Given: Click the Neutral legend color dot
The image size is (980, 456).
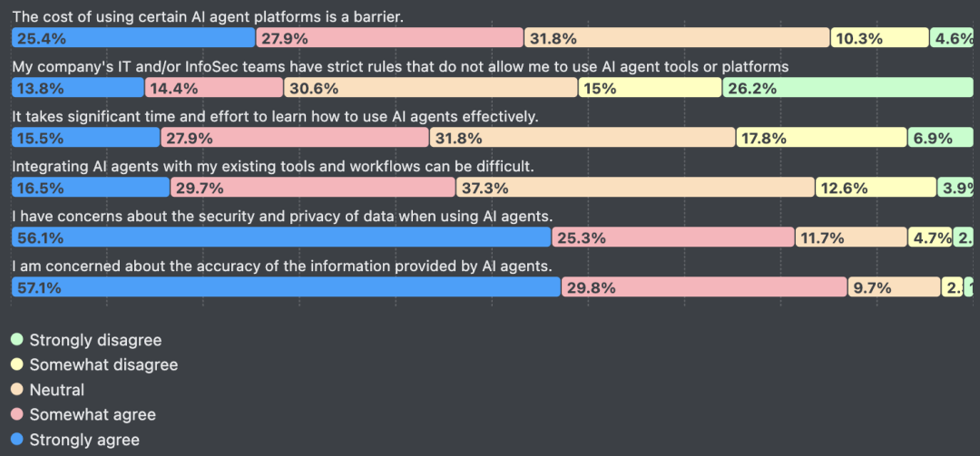Looking at the screenshot, I should (x=16, y=390).
